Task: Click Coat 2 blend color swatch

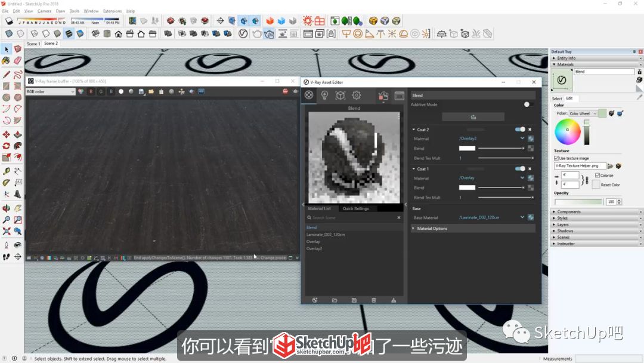Action: coord(467,149)
